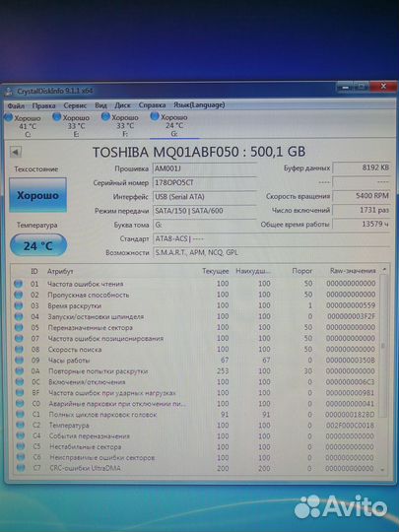399x532 pixels.
Task: Click status icon for attribute 01
Action: pos(19,284)
